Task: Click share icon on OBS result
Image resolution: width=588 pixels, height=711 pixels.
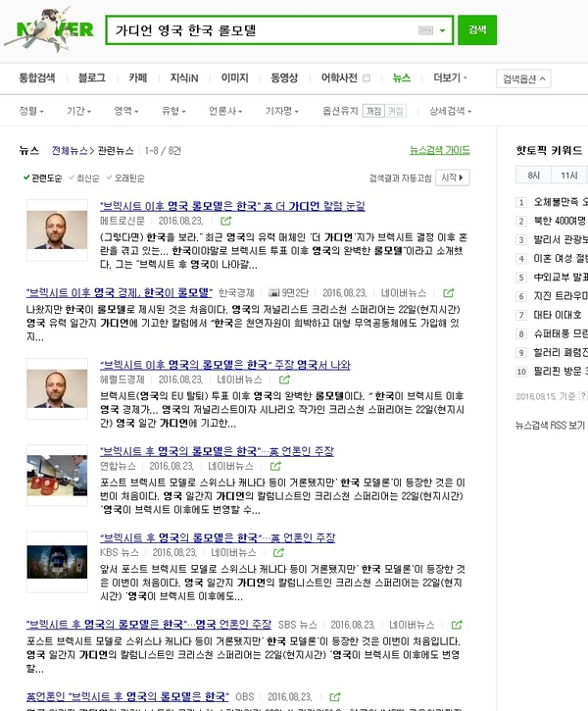Action: (335, 697)
